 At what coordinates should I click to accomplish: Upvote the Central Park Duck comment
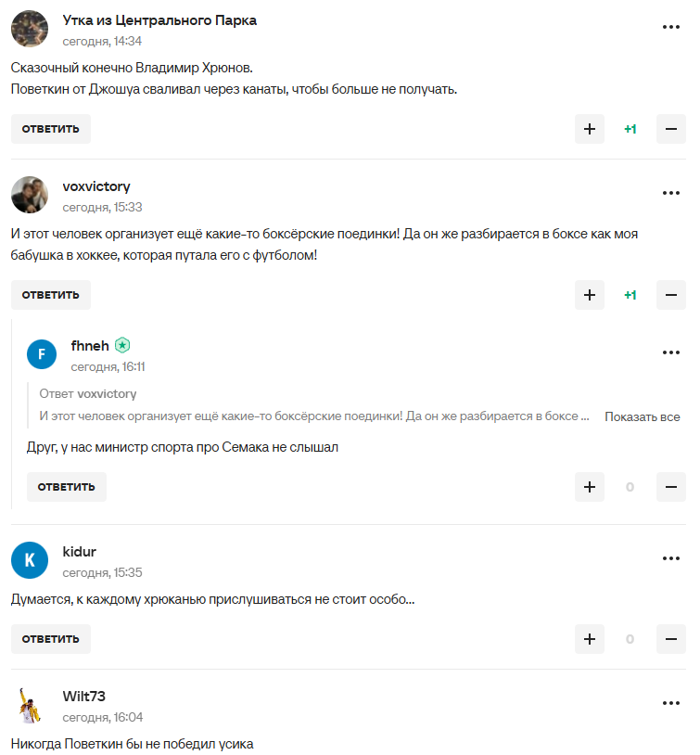click(589, 129)
